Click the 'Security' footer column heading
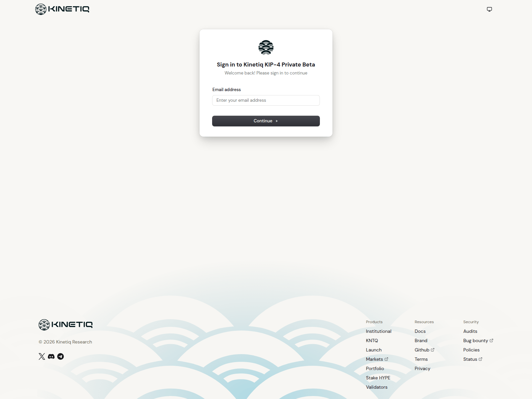Viewport: 532px width, 399px height. pyautogui.click(x=471, y=322)
